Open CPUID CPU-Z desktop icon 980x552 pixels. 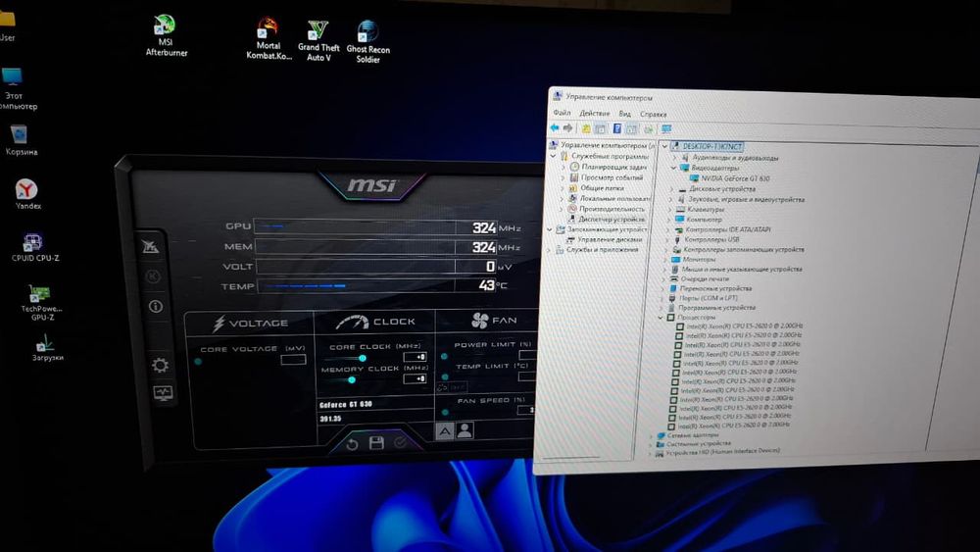tap(34, 247)
